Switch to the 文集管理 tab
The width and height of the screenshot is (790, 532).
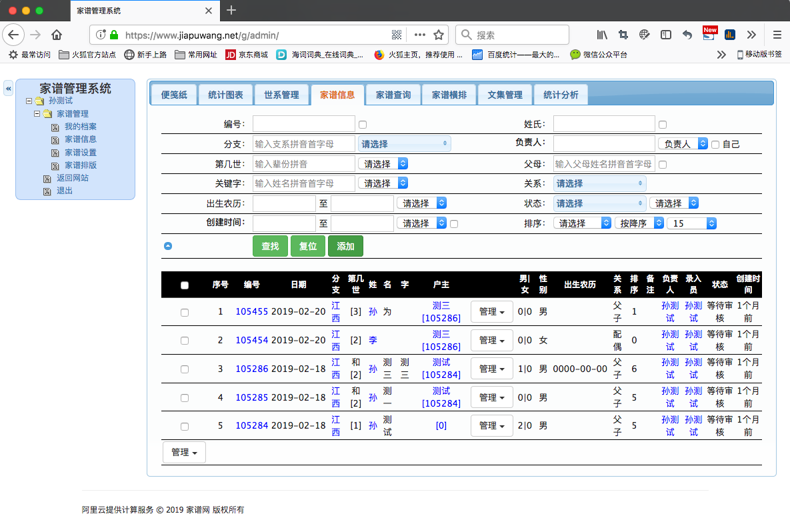click(505, 95)
